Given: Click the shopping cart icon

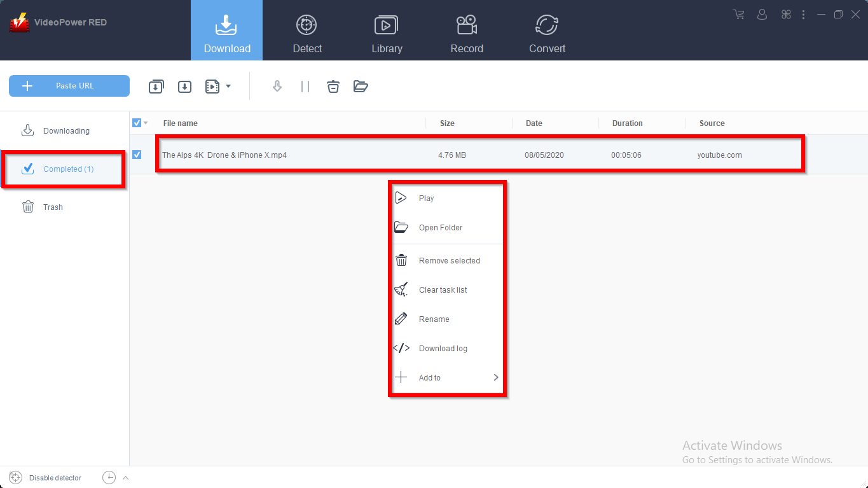Looking at the screenshot, I should [x=738, y=15].
